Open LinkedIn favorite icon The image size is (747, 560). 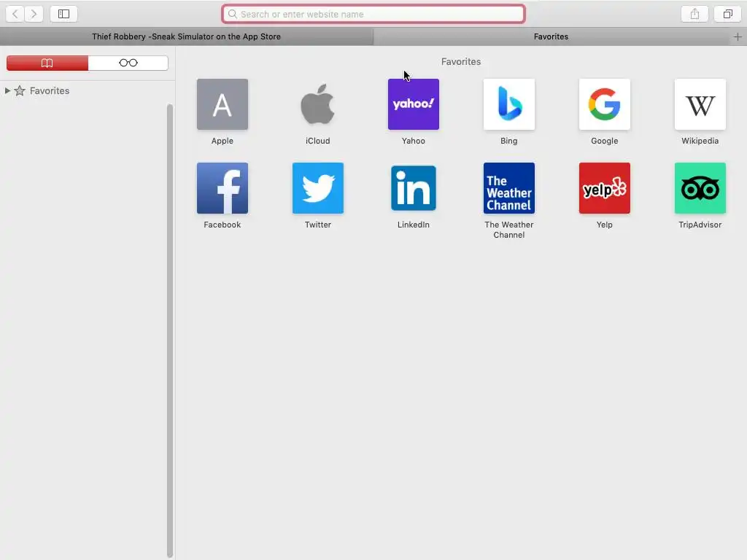pyautogui.click(x=414, y=188)
